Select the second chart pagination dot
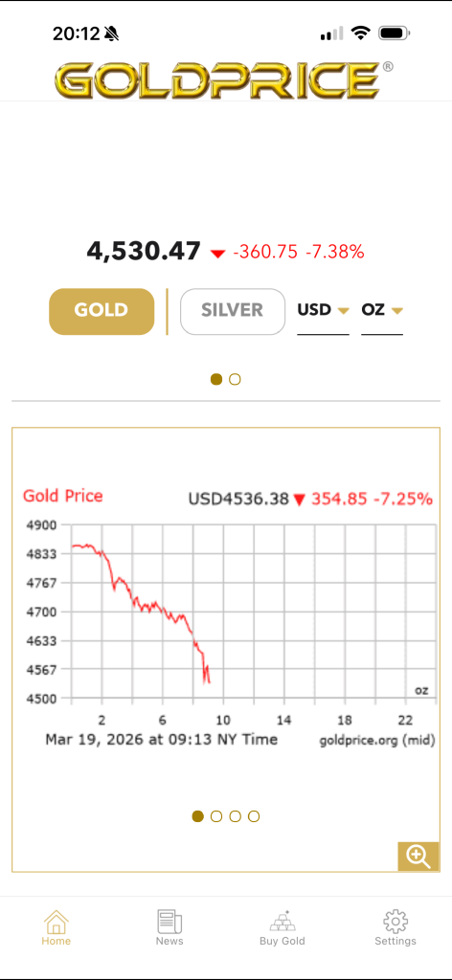This screenshot has width=452, height=980. coord(216,816)
